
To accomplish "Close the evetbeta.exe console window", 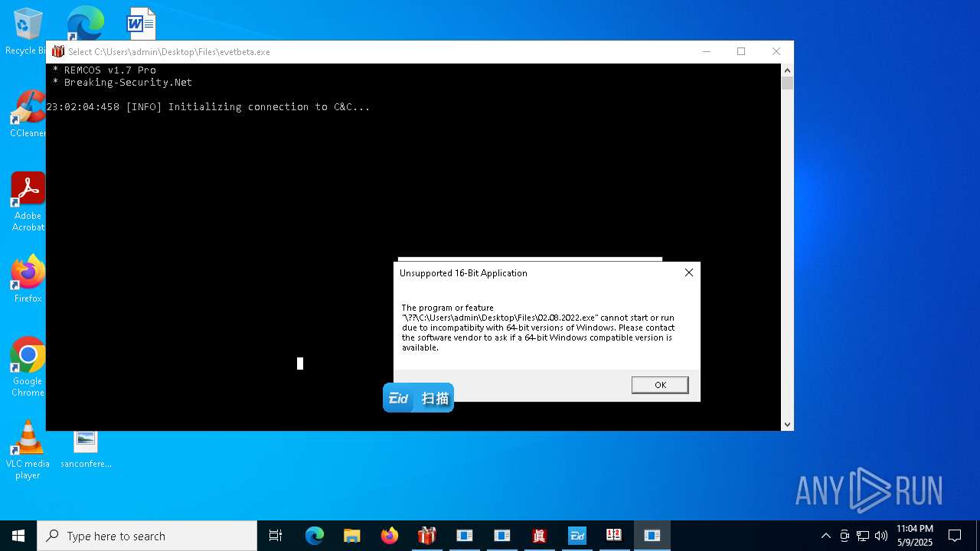I will pos(776,51).
